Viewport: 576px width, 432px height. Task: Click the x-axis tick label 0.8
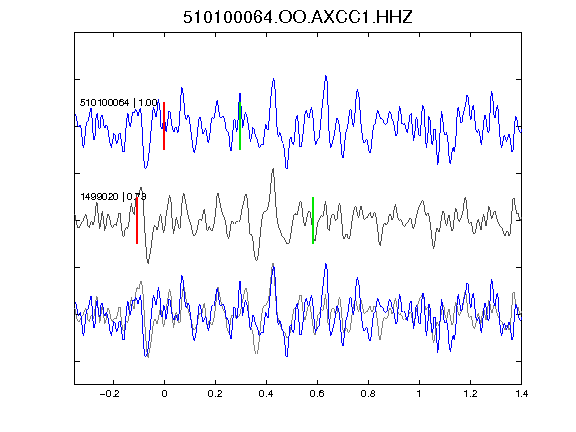(368, 394)
